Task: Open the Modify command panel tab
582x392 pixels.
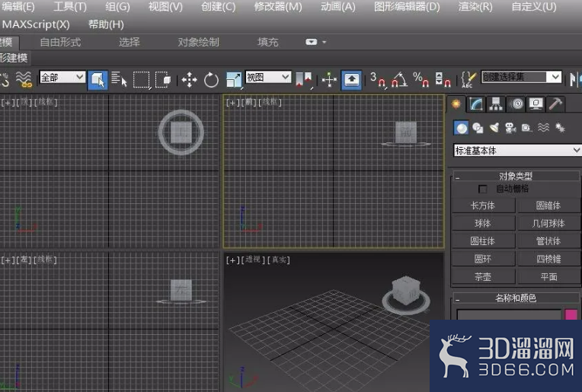Action: coord(475,104)
